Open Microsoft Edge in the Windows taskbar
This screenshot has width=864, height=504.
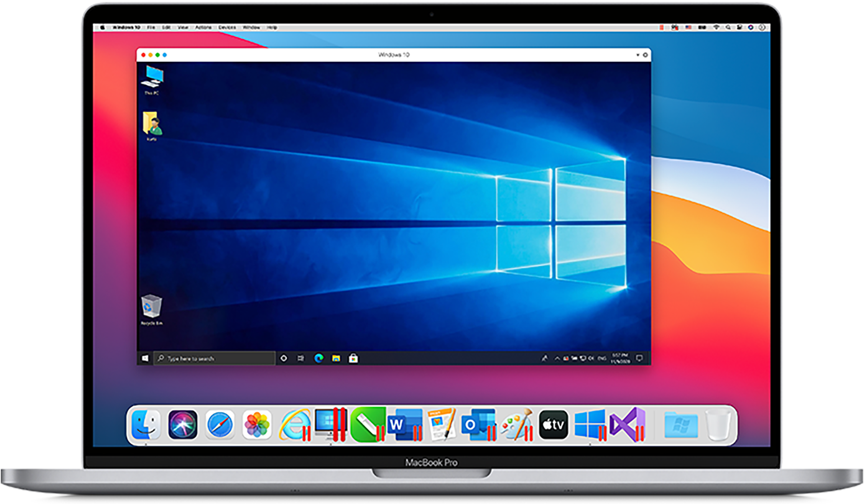(319, 358)
